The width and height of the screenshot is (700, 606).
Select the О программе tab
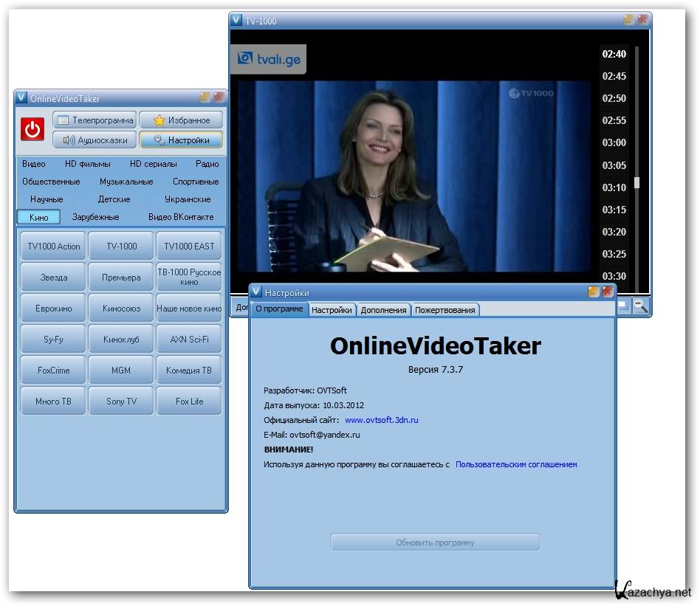coord(278,309)
